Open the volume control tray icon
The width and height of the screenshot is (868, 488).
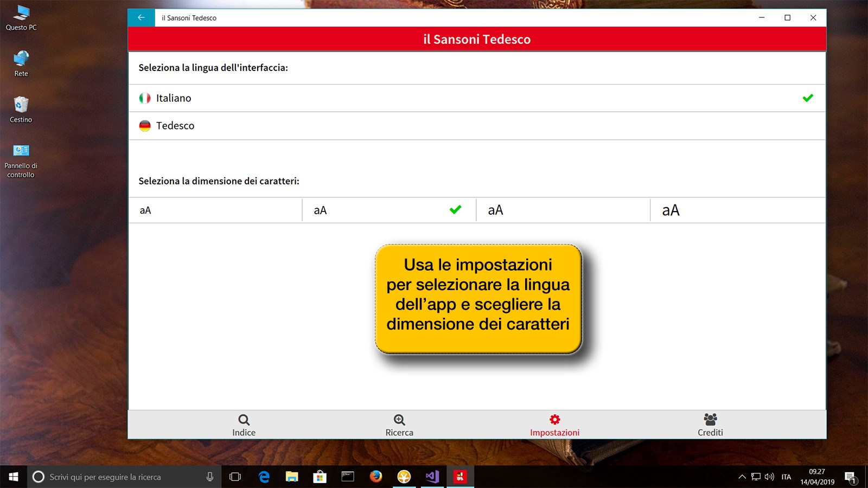point(769,477)
